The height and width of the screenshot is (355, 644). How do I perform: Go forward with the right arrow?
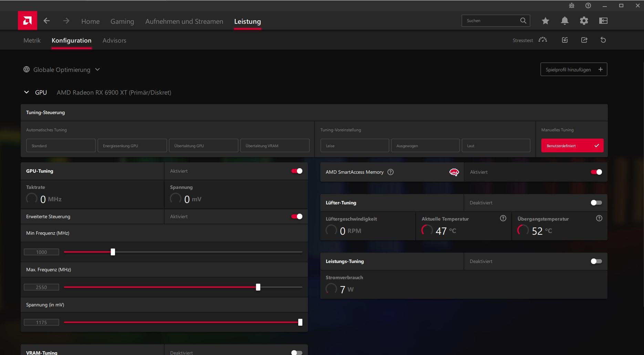point(66,21)
